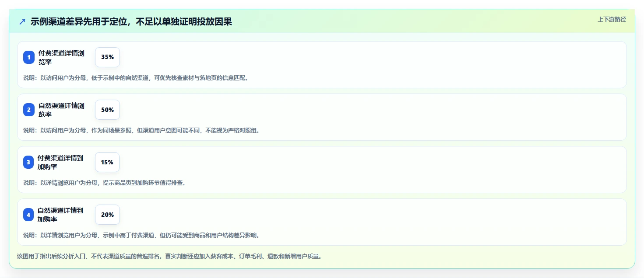Screen dimensions: 644x278
Task: Select the label 自然渠道详情浏览率
Action: (61, 110)
